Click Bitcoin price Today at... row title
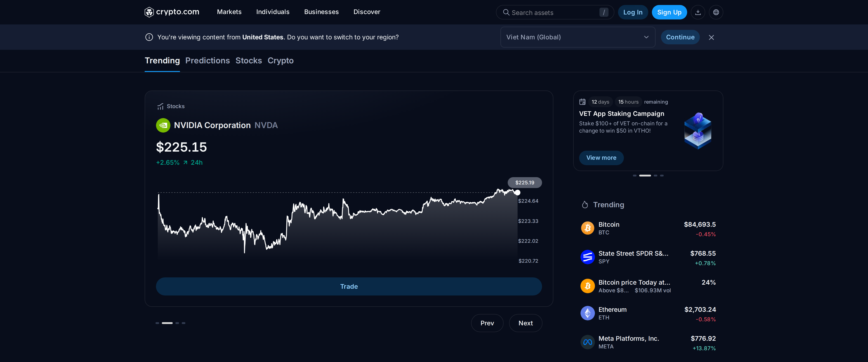The width and height of the screenshot is (868, 362). coord(634,282)
